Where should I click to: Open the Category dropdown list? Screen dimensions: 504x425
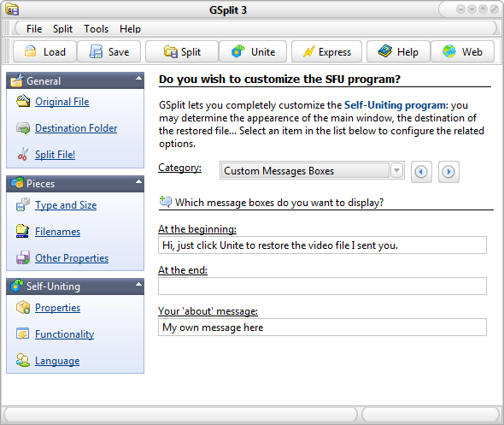click(397, 170)
